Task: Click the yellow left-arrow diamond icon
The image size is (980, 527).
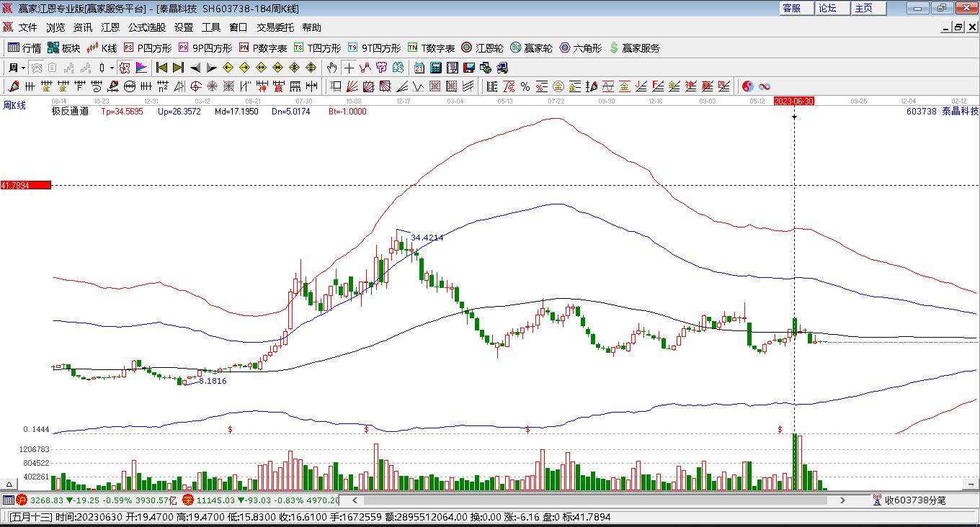Action: tap(228, 68)
